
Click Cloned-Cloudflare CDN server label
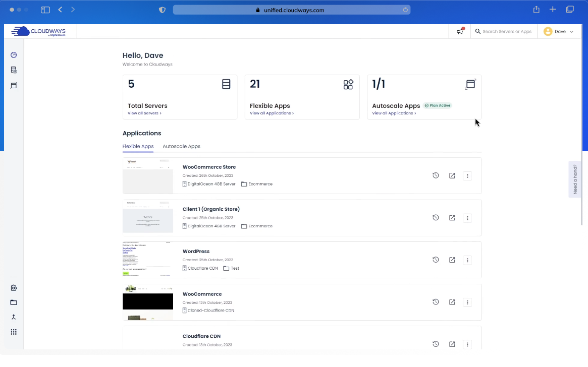208,311
